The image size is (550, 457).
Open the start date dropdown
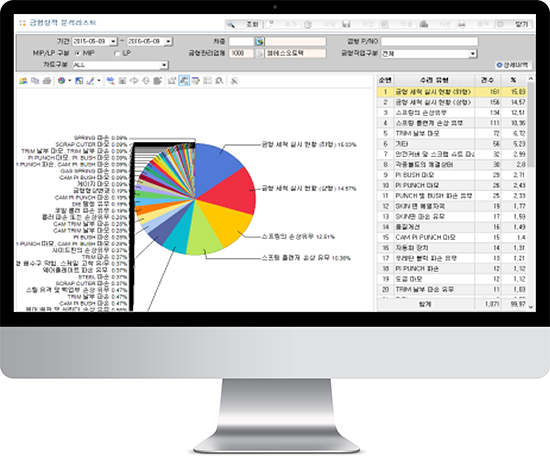113,42
